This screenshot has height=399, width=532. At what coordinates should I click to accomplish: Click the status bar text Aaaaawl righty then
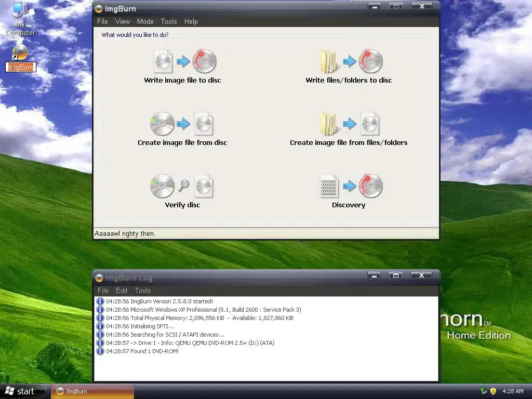[x=125, y=233]
